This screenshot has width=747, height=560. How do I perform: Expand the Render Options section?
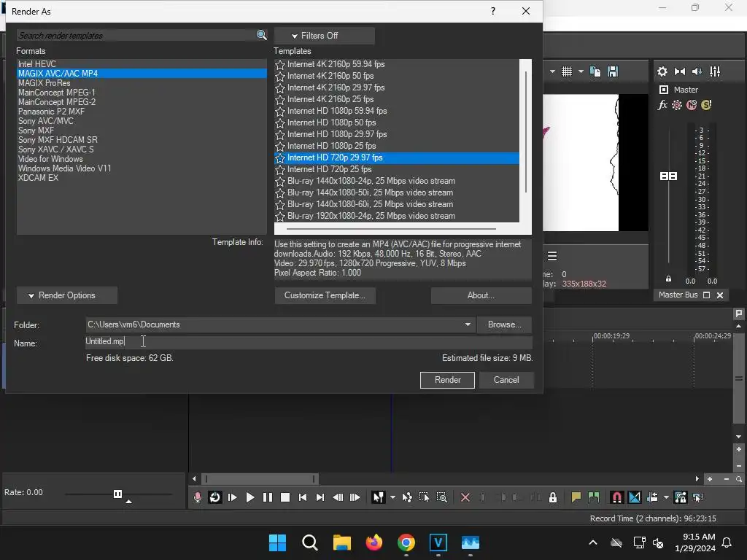click(66, 295)
